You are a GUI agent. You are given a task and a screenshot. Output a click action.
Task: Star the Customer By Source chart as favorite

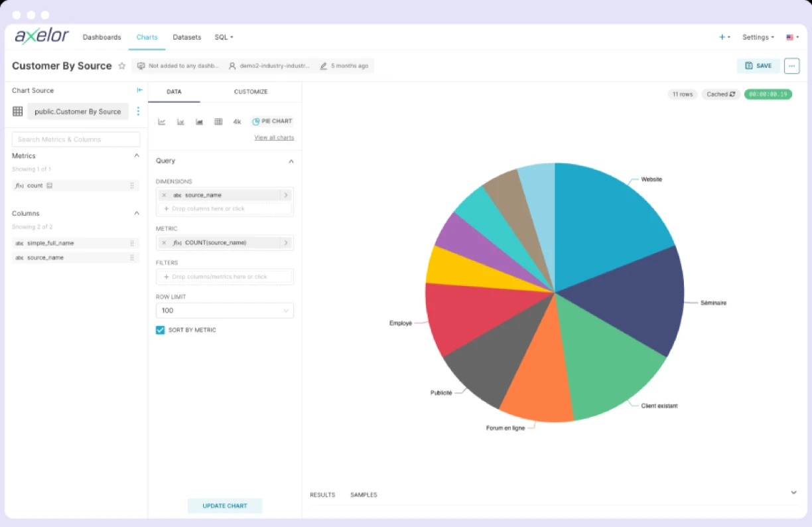point(122,66)
